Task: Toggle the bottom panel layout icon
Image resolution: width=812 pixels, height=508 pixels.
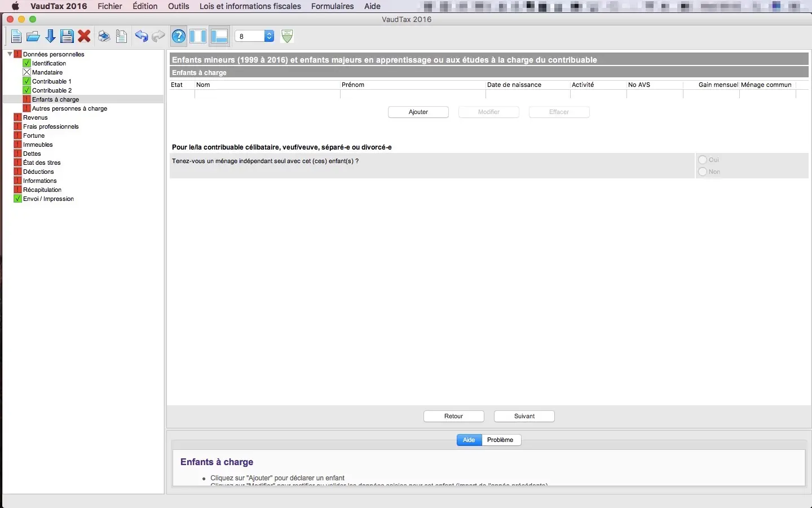Action: (x=219, y=37)
